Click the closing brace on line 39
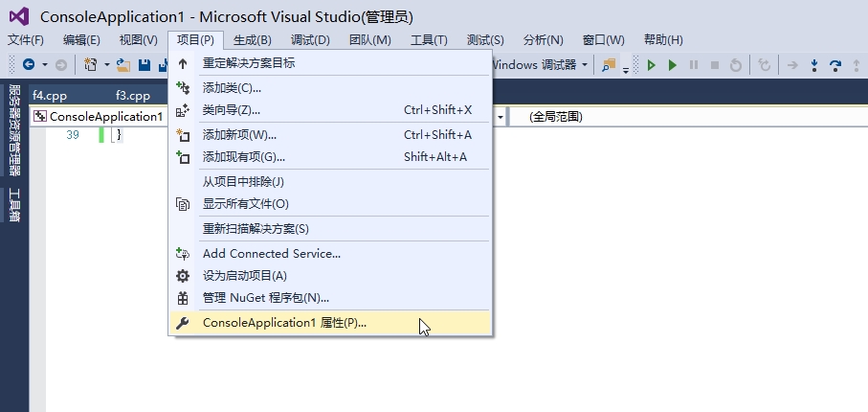Viewport: 868px width, 412px height. (x=119, y=135)
